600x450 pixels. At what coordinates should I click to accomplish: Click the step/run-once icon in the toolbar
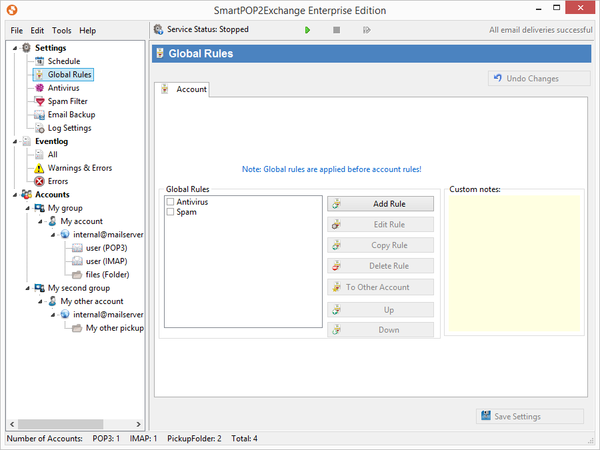pyautogui.click(x=367, y=30)
